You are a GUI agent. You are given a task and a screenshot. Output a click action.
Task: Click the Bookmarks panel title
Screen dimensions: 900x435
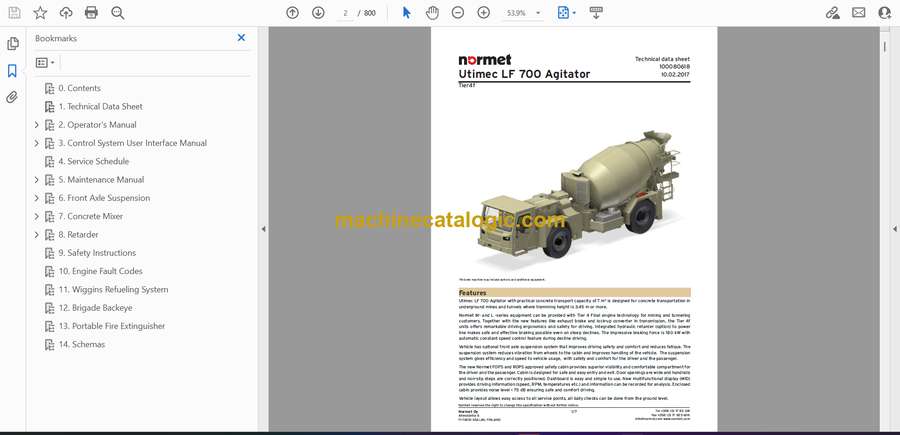(x=56, y=38)
